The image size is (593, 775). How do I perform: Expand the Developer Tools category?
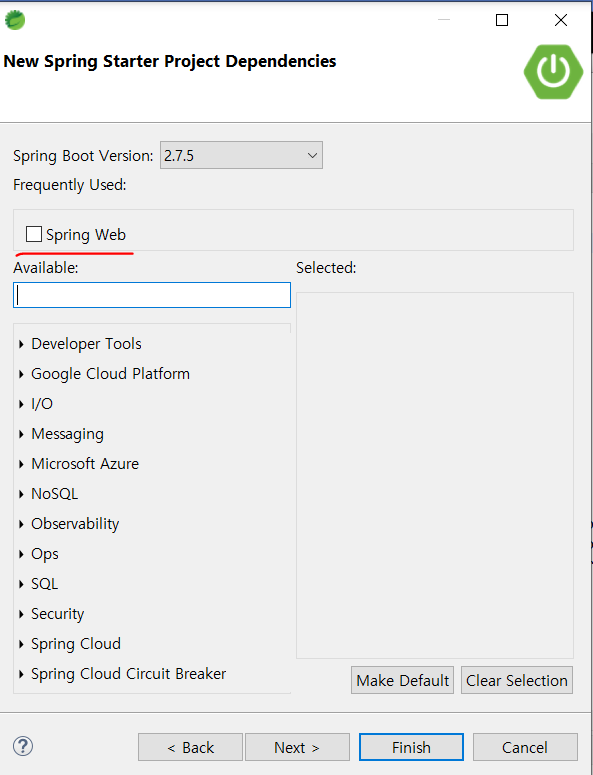coord(21,344)
